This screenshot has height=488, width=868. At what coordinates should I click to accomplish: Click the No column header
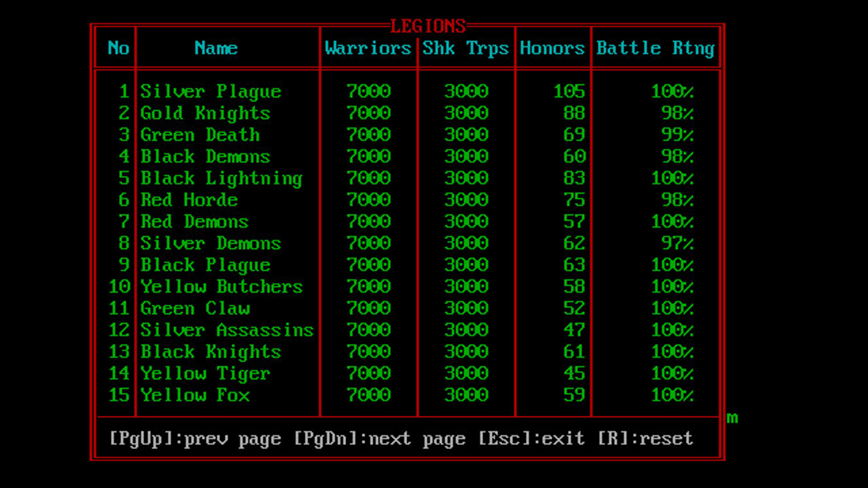118,48
